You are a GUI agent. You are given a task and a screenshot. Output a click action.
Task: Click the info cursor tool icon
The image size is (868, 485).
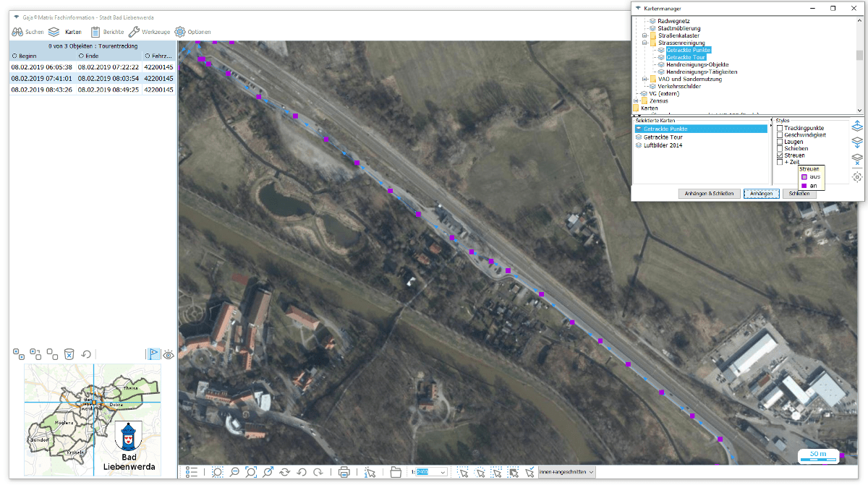[x=370, y=472]
